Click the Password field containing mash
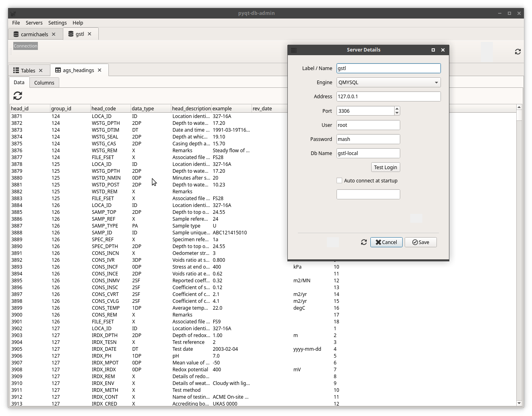The image size is (532, 416). [368, 139]
